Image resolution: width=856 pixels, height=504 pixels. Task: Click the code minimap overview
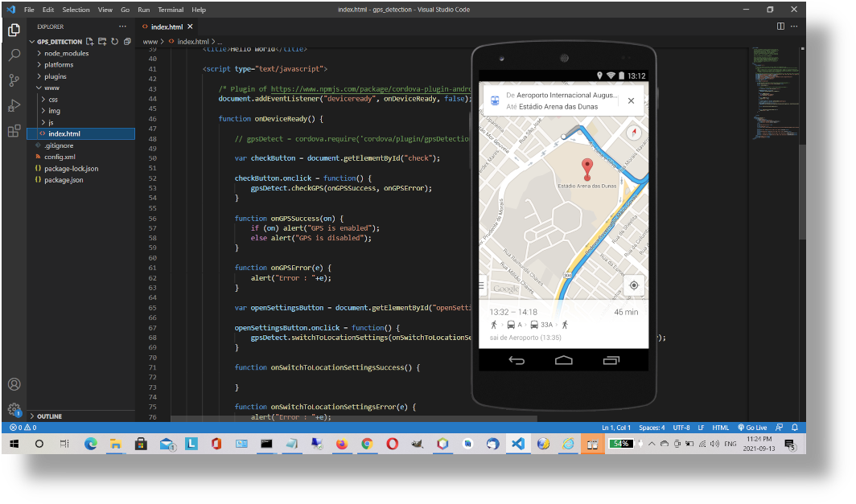[x=776, y=92]
